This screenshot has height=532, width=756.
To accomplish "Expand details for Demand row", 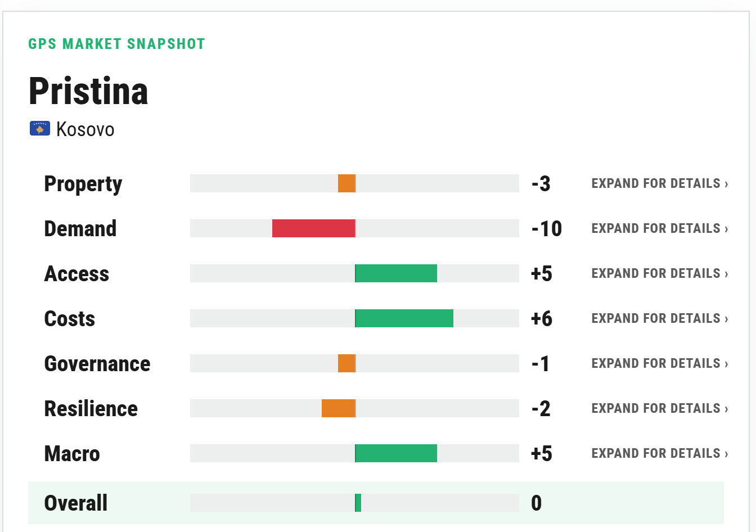I will pyautogui.click(x=659, y=228).
